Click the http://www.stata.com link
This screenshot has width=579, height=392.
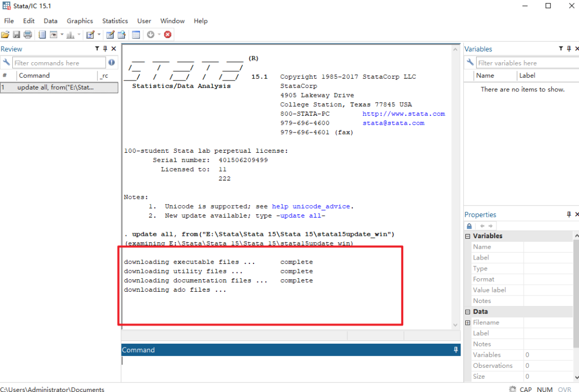pyautogui.click(x=403, y=114)
